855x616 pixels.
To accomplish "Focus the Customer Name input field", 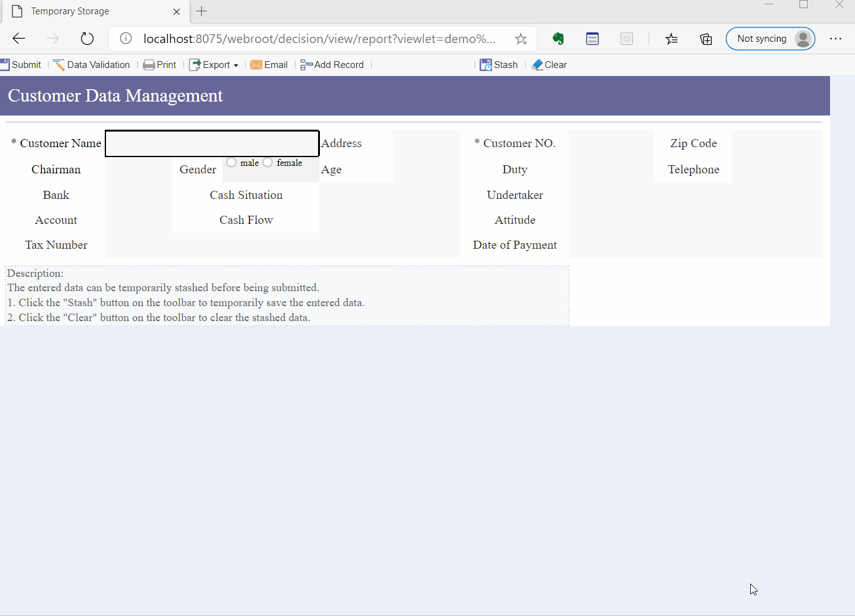I will 212,143.
